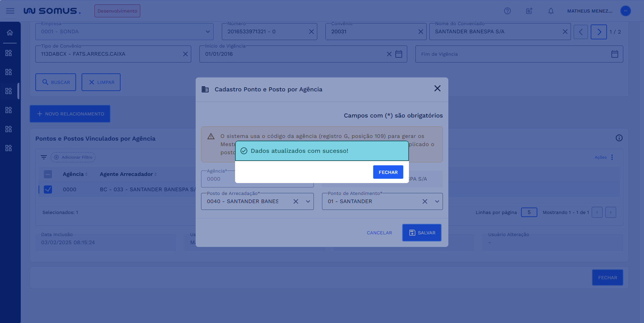Toggle the checkbox for agência 0000 row

48,190
